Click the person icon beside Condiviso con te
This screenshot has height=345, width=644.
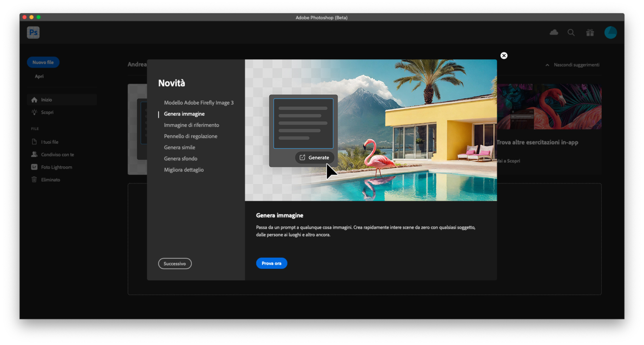[x=34, y=154]
